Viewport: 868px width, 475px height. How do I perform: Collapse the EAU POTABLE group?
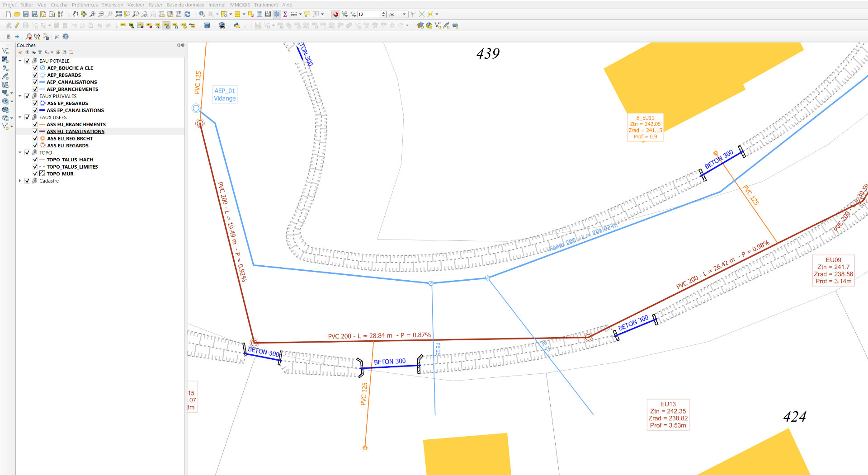[x=20, y=61]
